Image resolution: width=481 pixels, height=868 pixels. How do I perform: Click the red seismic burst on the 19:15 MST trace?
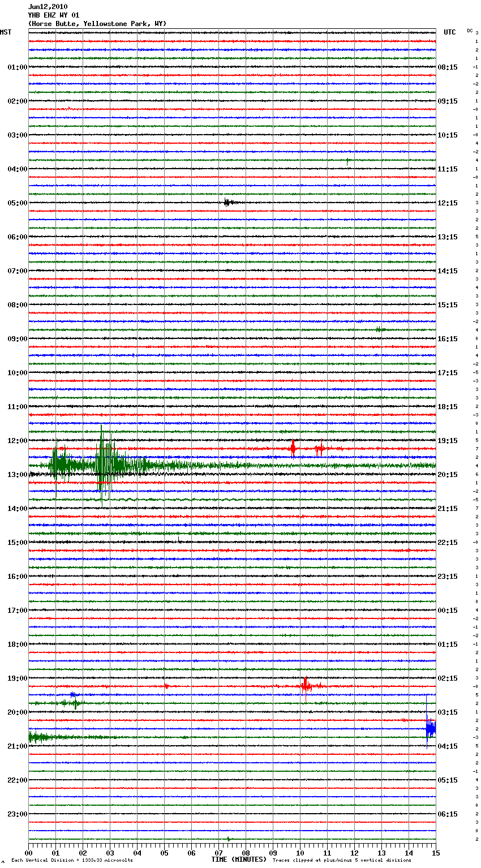pyautogui.click(x=306, y=686)
